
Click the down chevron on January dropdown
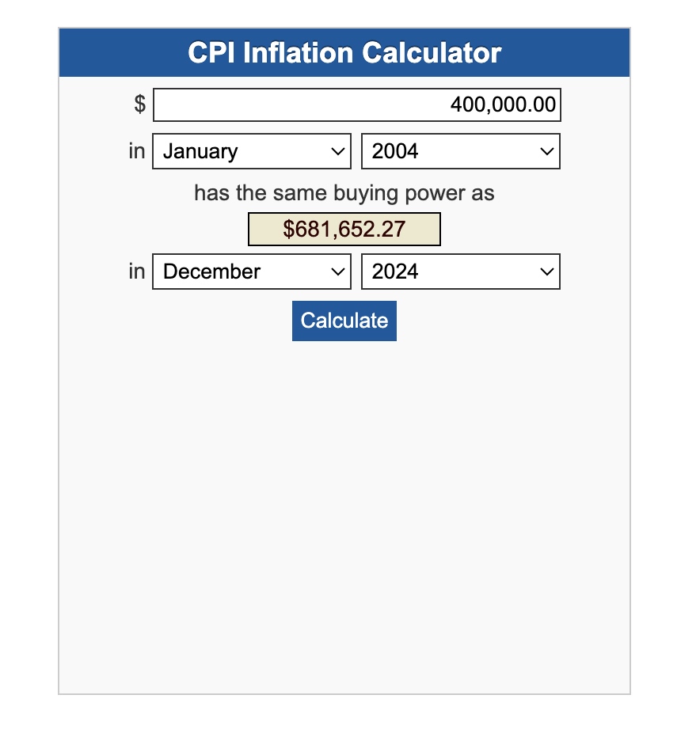338,151
